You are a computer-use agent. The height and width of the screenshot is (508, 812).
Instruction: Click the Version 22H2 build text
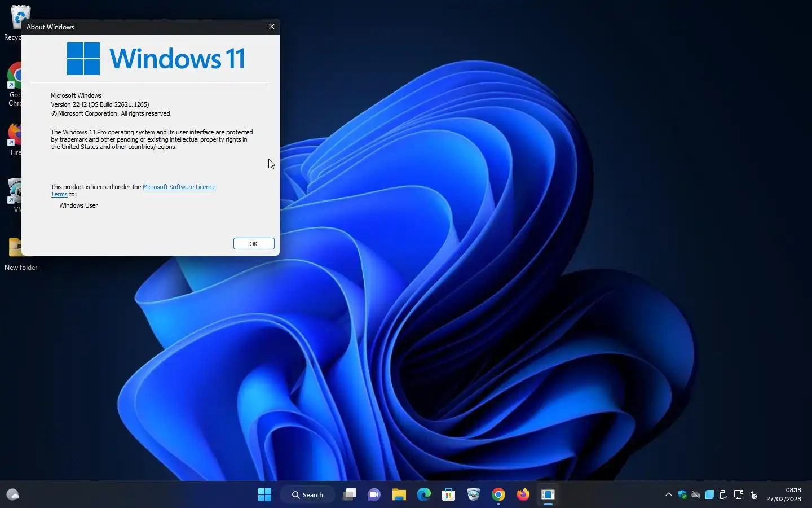point(100,104)
